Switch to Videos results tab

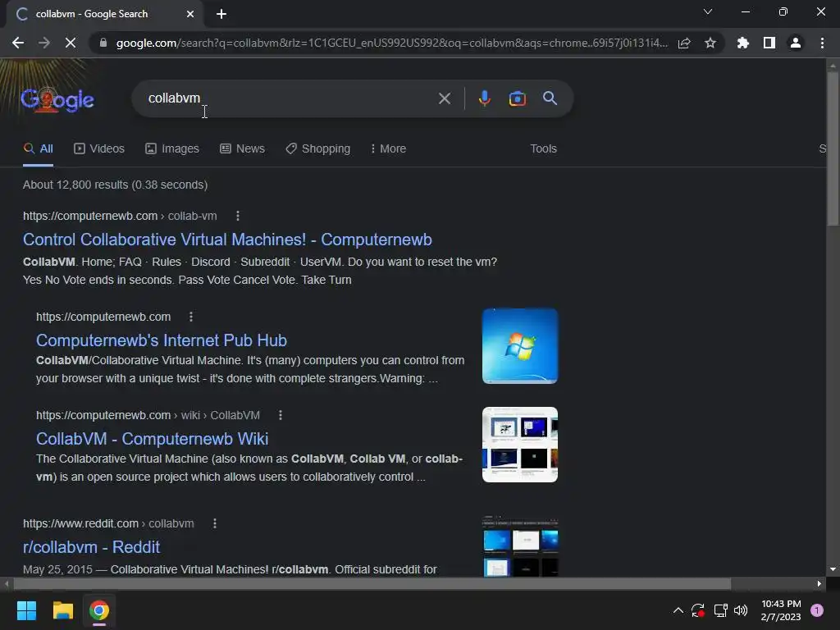coord(99,149)
